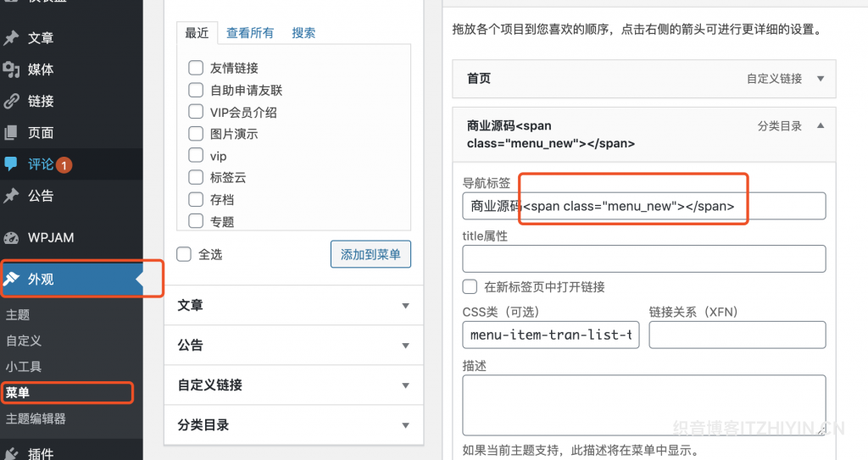This screenshot has width=868, height=460.
Task: Check the 专题 checkbox
Action: [196, 221]
